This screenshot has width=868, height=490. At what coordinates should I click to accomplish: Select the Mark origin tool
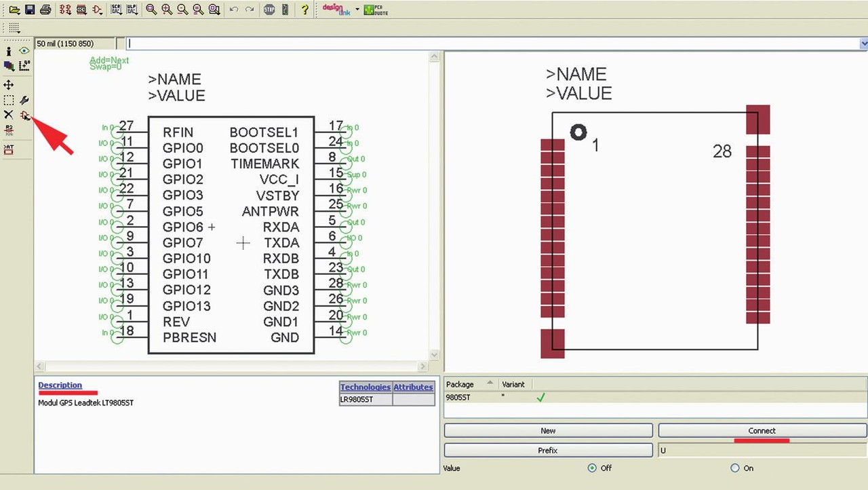(24, 66)
